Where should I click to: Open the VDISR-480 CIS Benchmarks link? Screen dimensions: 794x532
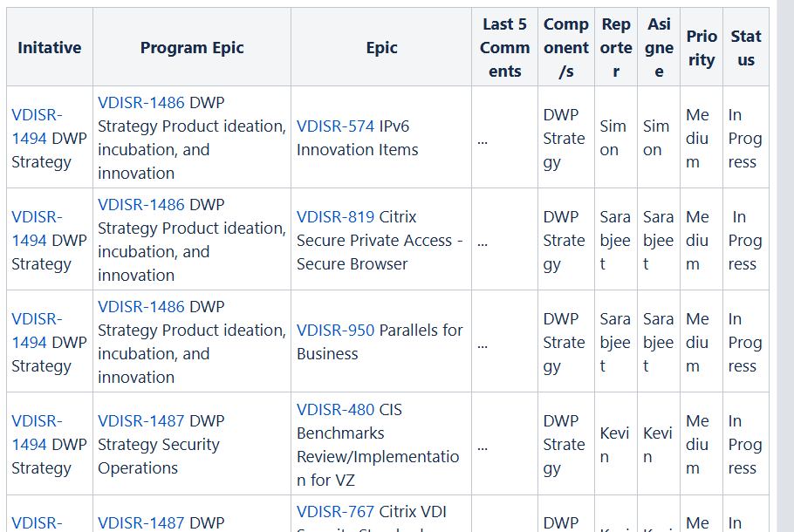(x=335, y=410)
